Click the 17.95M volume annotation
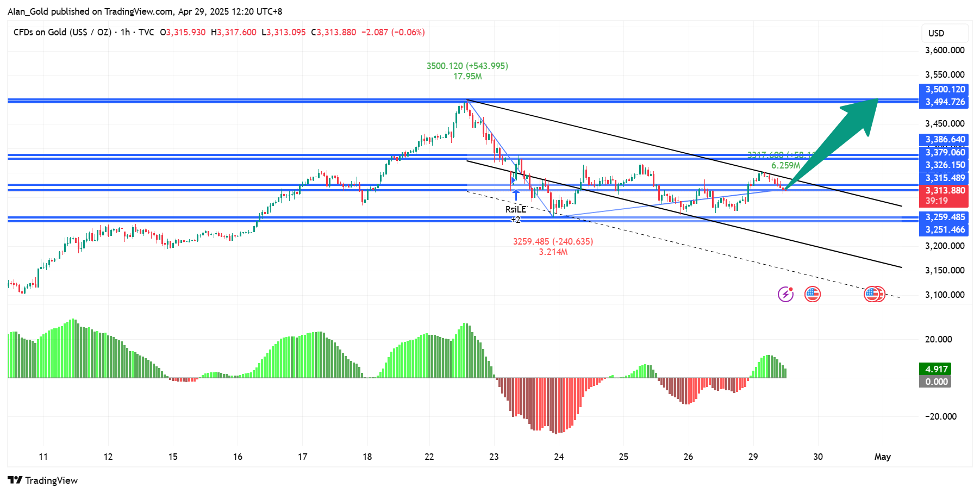This screenshot has width=980, height=493. 467,76
